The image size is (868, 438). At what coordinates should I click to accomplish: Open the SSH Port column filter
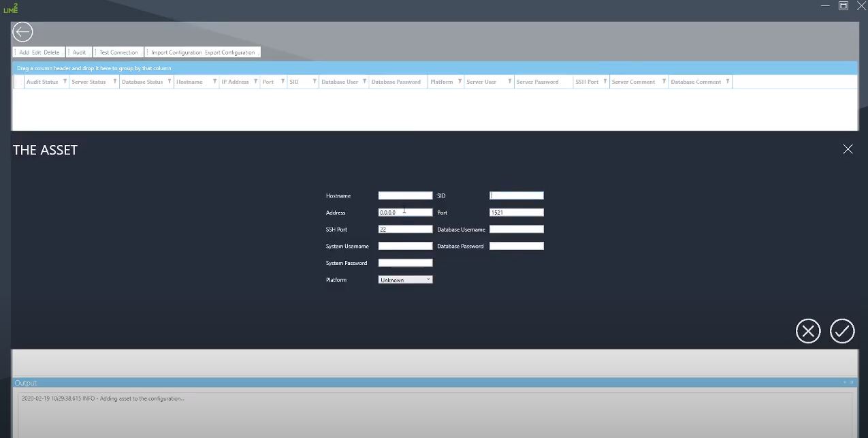605,82
